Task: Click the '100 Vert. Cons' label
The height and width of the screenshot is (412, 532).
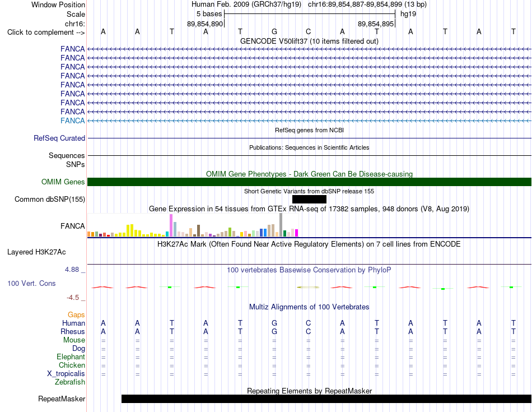Action: (31, 283)
